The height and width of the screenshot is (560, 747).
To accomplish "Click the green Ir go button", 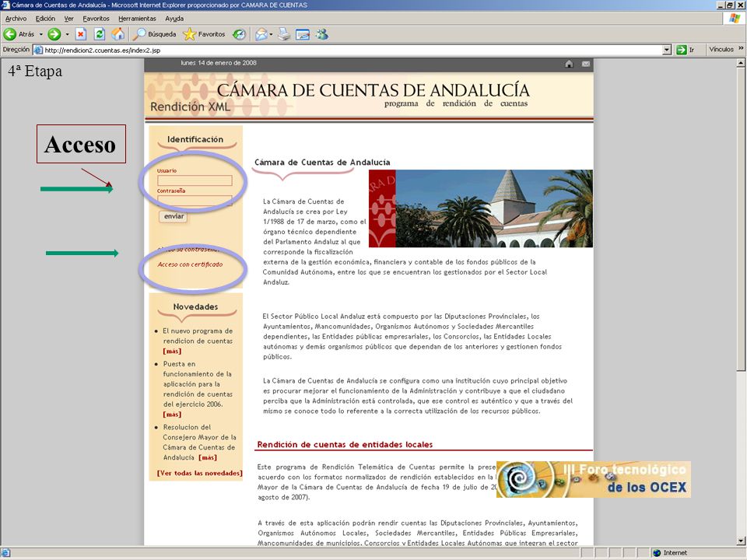I will (x=685, y=50).
